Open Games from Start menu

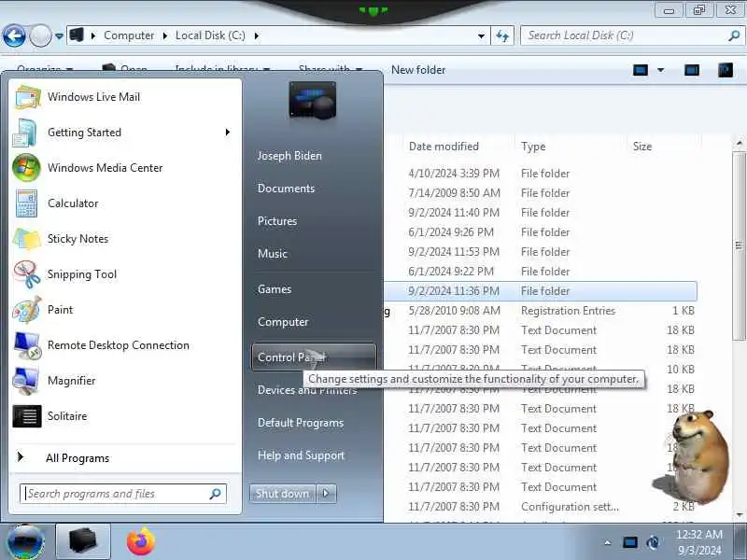pos(275,289)
